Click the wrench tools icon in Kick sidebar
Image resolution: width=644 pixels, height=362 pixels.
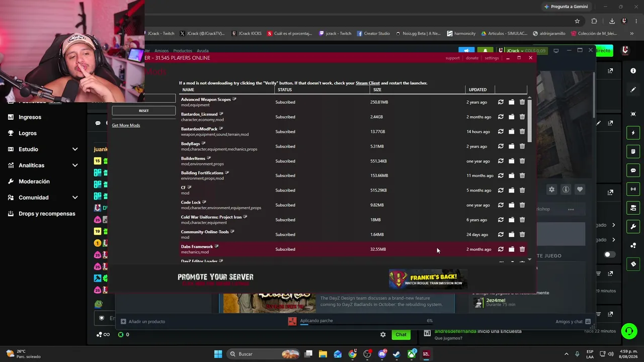(x=633, y=226)
